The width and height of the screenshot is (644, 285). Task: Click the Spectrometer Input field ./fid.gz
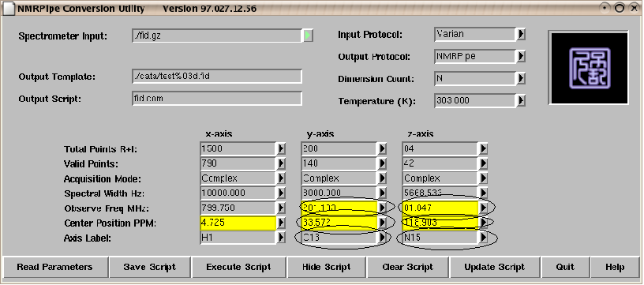click(217, 36)
